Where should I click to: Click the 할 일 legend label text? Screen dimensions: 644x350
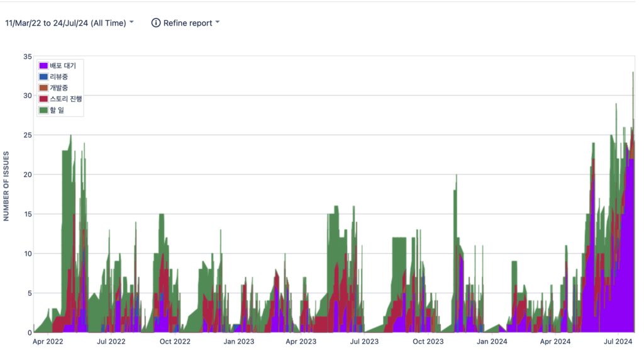click(x=57, y=111)
